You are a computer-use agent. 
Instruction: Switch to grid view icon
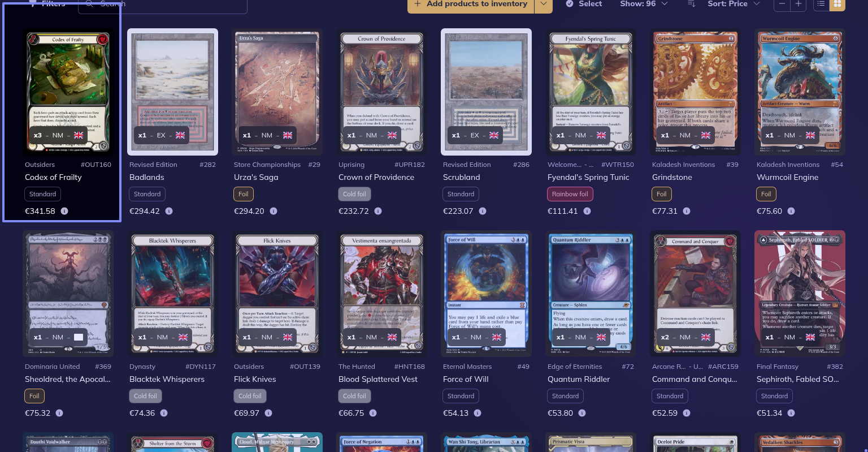click(837, 5)
